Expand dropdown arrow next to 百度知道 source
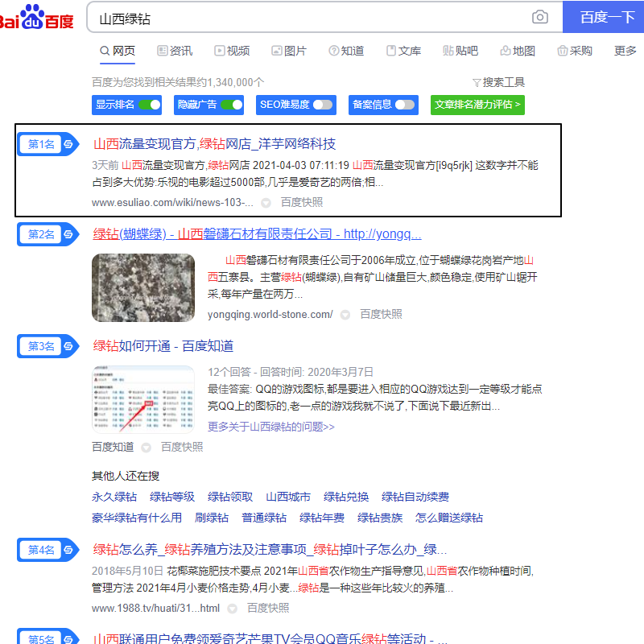The image size is (644, 644). (146, 448)
